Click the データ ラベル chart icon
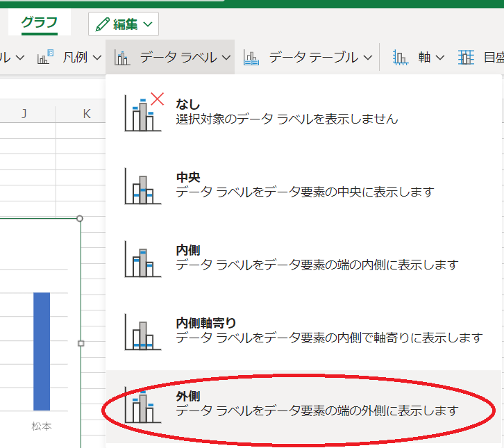The height and width of the screenshot is (448, 504). (122, 58)
